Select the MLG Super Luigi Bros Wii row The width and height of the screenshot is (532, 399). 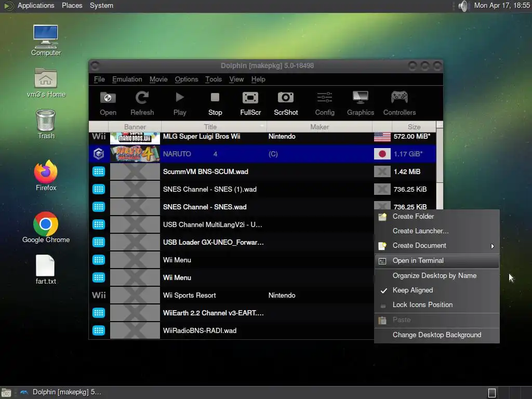[262, 137]
